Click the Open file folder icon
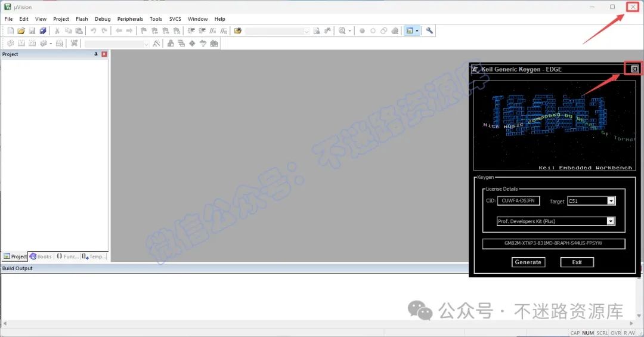 coord(21,31)
